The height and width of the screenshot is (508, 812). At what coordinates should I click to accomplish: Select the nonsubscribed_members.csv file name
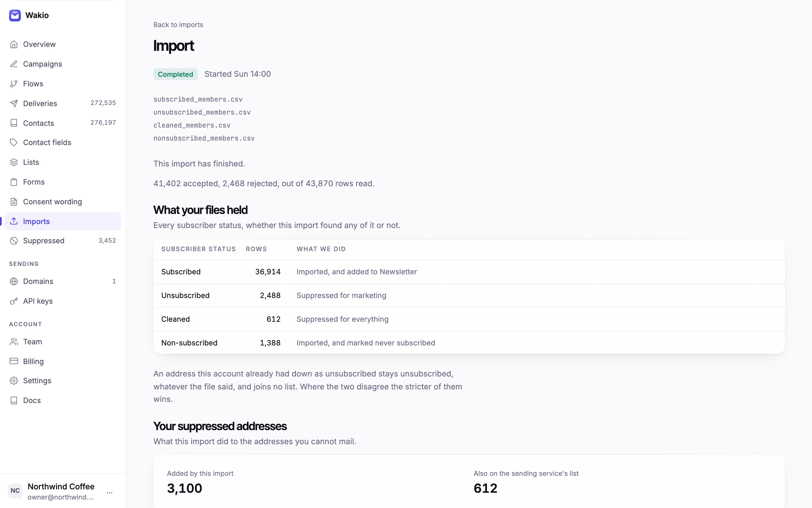204,138
